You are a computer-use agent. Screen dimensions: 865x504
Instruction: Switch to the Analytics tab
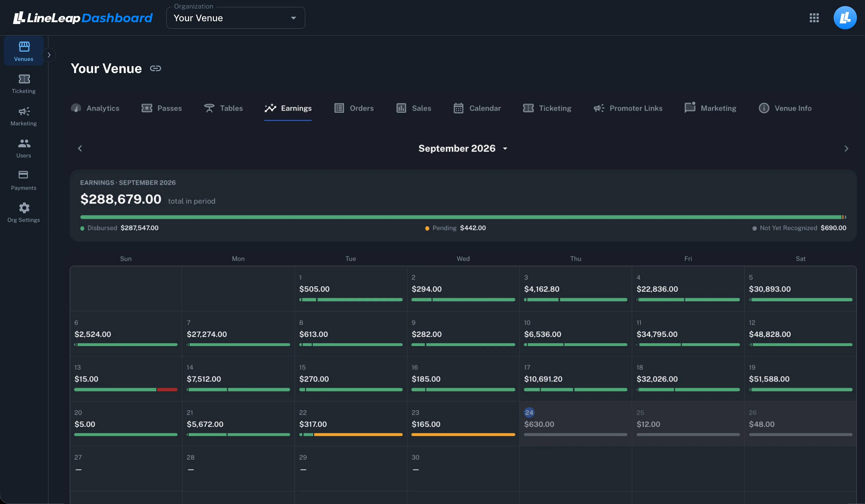tap(95, 108)
